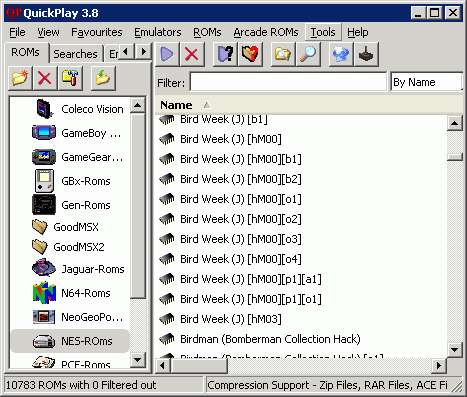Select the GBx-Roms Game Boy icon
The height and width of the screenshot is (397, 467).
[44, 181]
